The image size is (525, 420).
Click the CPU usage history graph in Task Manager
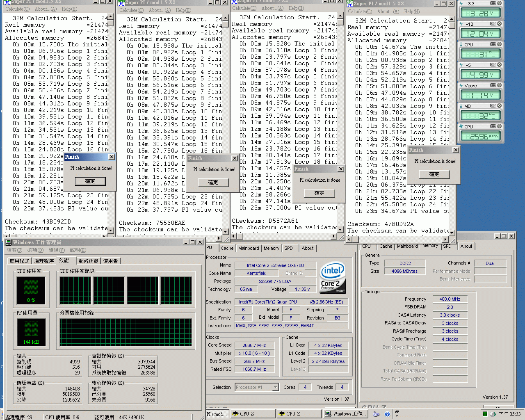[126, 290]
